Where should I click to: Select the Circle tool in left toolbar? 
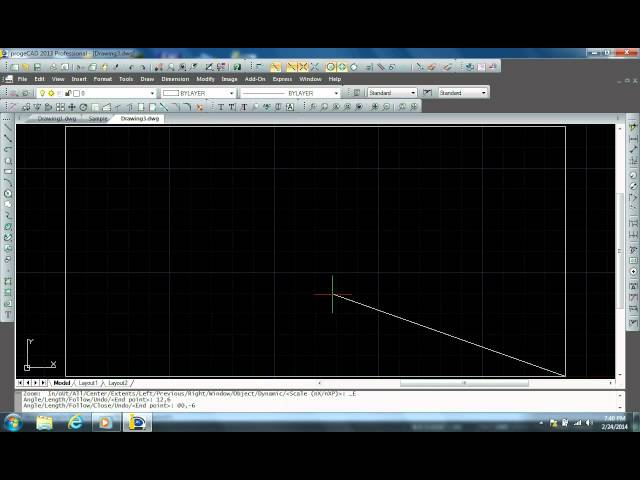coord(8,193)
